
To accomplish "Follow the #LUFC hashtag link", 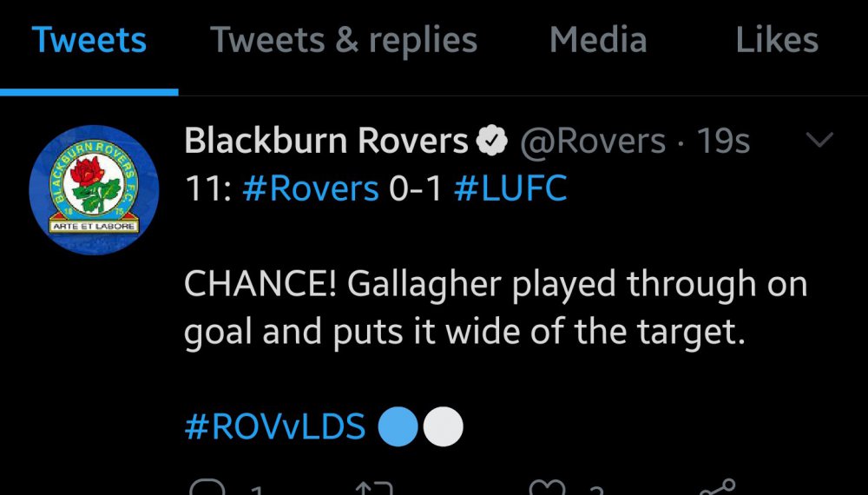I will [510, 188].
